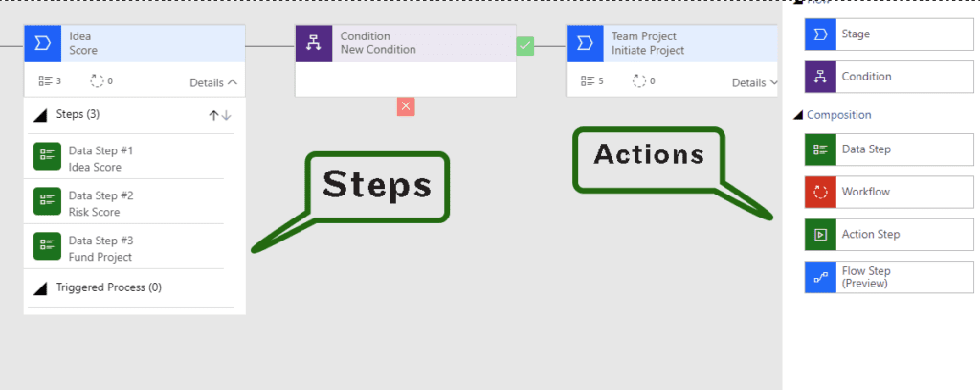Screen dimensions: 980x390
Task: Collapse the Composition section
Action: tap(798, 115)
